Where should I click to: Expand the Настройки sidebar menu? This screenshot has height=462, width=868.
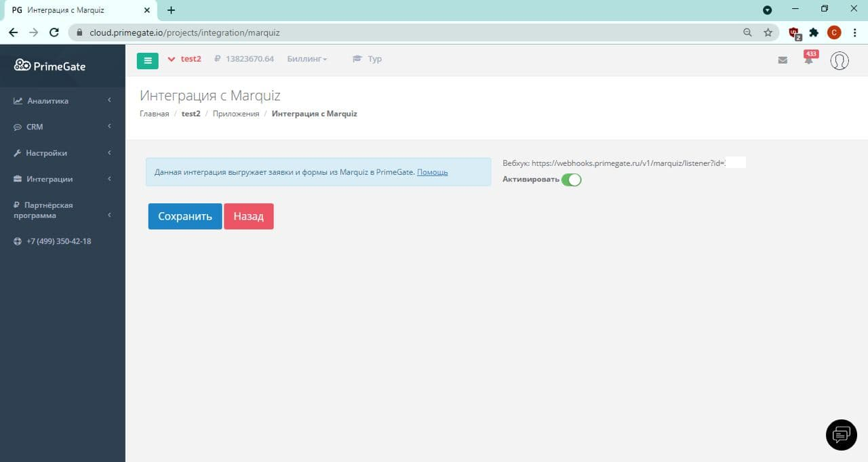click(62, 153)
